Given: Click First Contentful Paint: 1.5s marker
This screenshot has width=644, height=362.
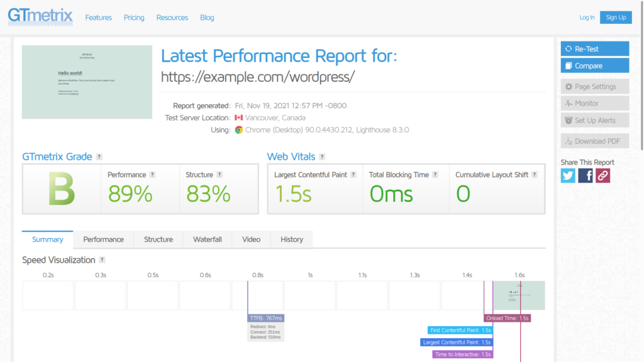Looking at the screenshot, I should click(460, 330).
